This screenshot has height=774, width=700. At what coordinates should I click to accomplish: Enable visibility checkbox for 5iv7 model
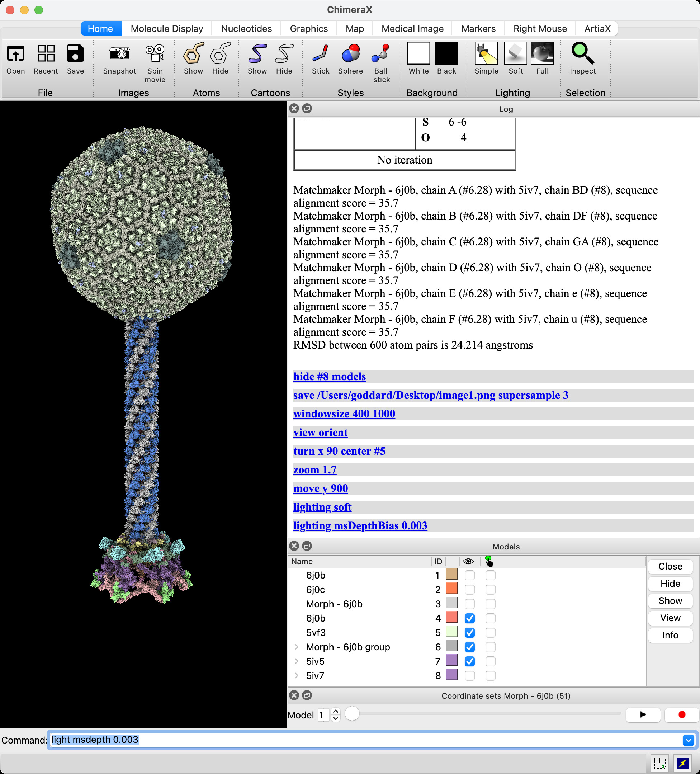[x=469, y=676]
